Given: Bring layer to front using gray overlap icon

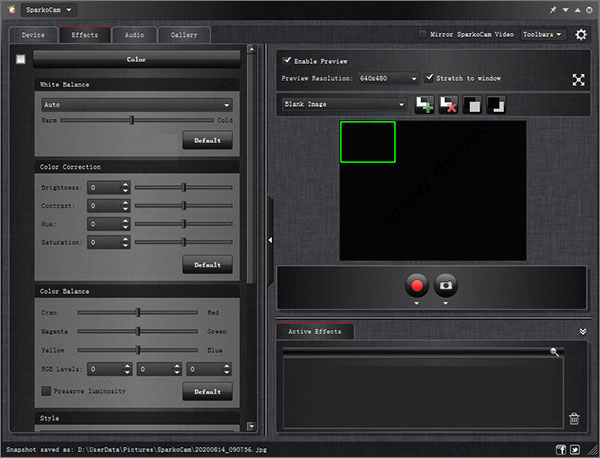Looking at the screenshot, I should [x=472, y=104].
